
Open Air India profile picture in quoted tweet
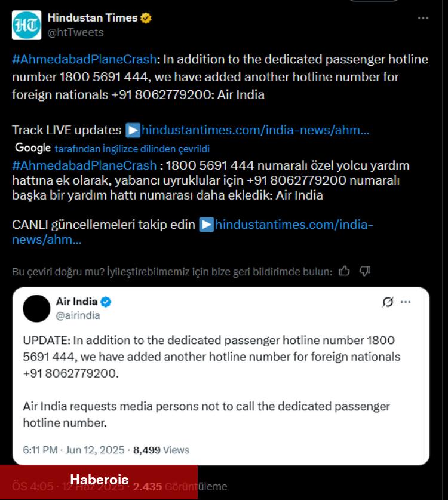[36, 308]
